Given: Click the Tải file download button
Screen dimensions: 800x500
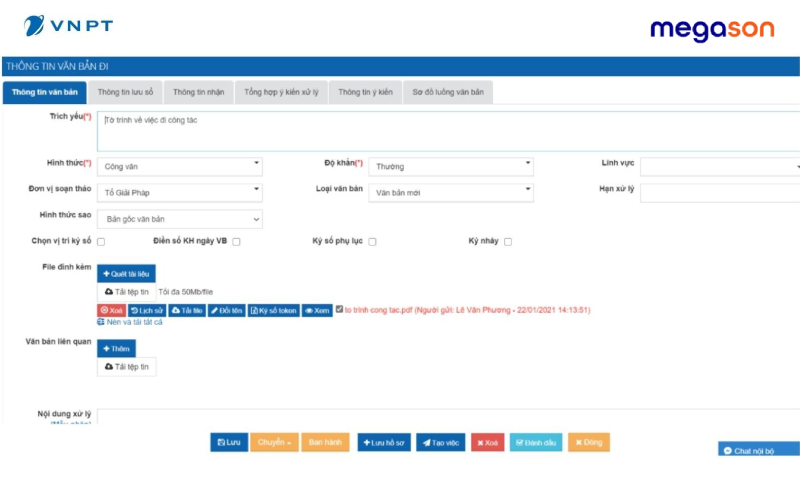Looking at the screenshot, I should pyautogui.click(x=187, y=310).
